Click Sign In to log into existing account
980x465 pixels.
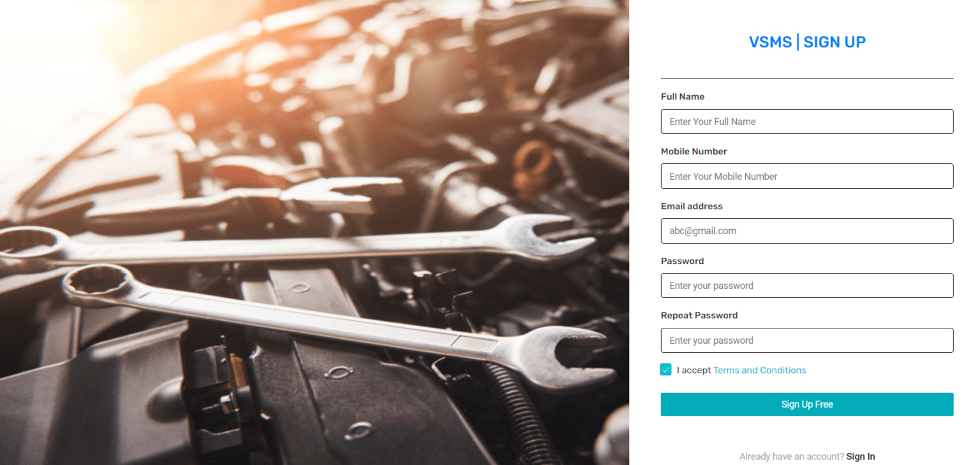click(x=861, y=456)
